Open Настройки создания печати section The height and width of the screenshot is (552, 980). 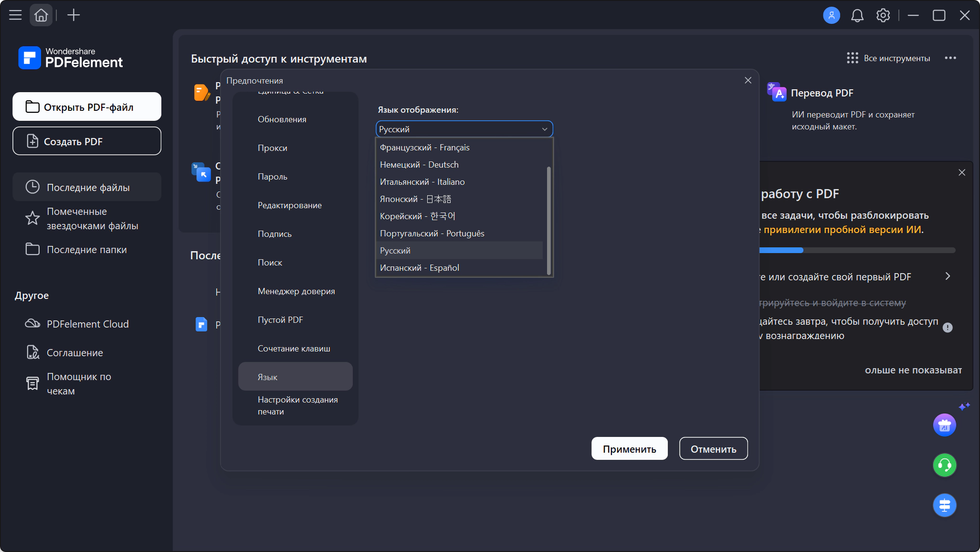295,405
